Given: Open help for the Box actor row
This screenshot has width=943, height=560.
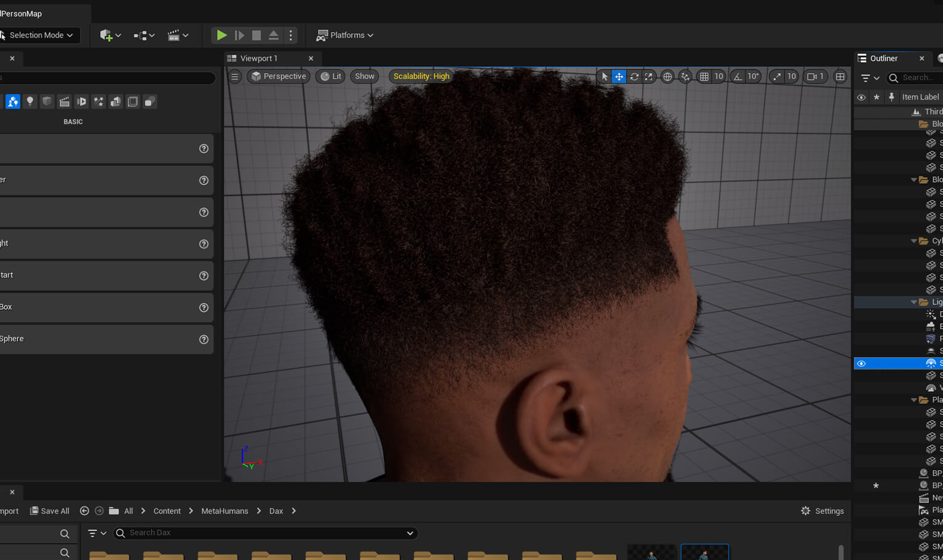Looking at the screenshot, I should 204,307.
